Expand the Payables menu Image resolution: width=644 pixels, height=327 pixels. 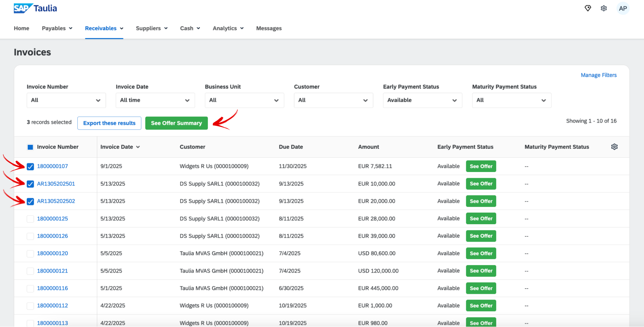(57, 28)
